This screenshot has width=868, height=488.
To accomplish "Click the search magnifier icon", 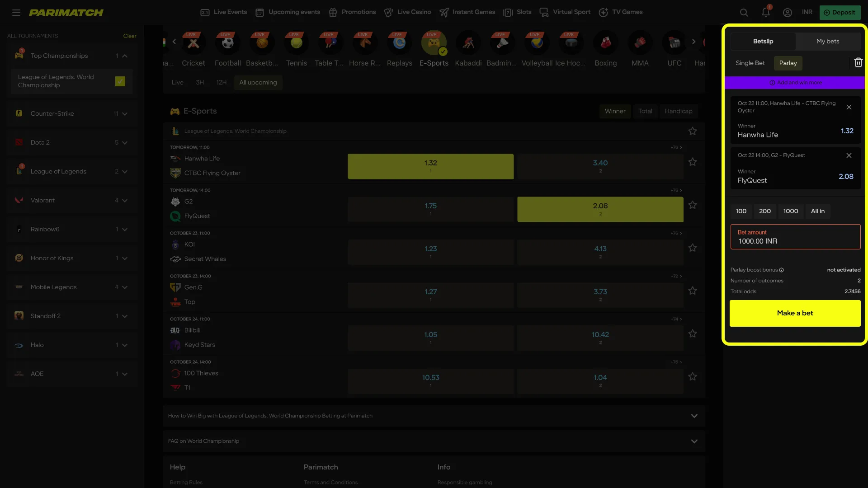I will 744,12.
